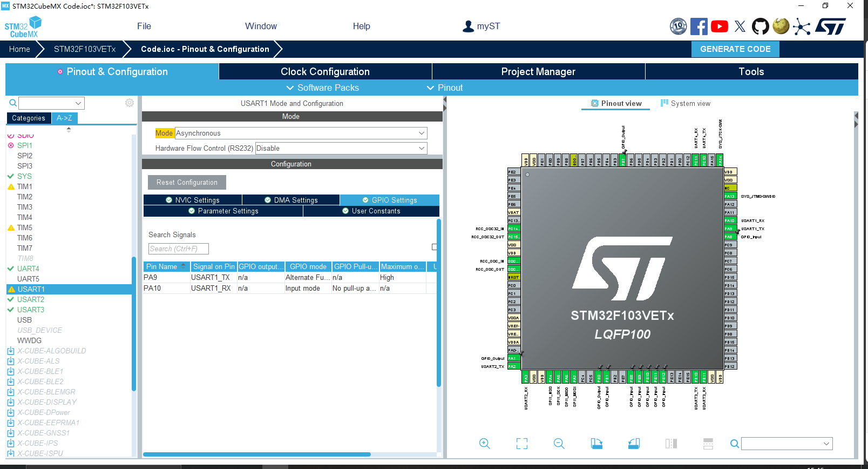Open the Mode Asynchronous dropdown

click(x=301, y=133)
